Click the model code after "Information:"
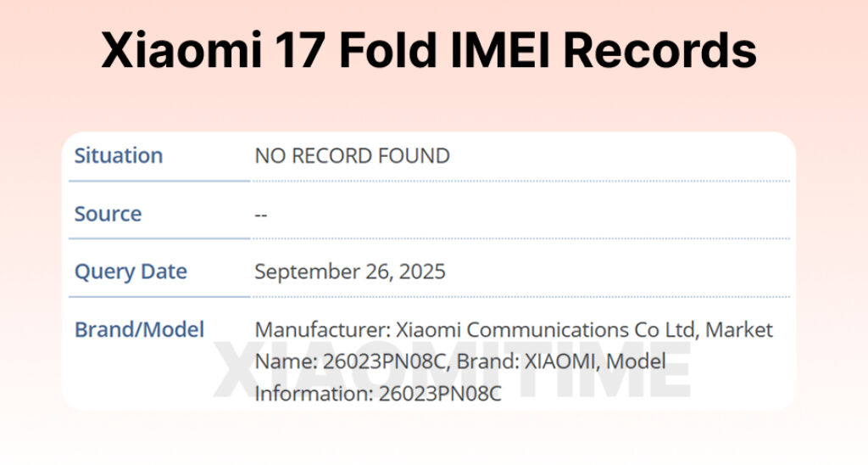Viewport: 868px width, 465px height. click(440, 394)
